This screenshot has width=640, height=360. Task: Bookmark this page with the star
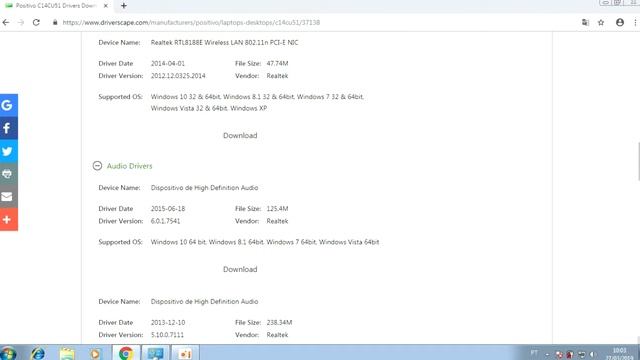(601, 22)
